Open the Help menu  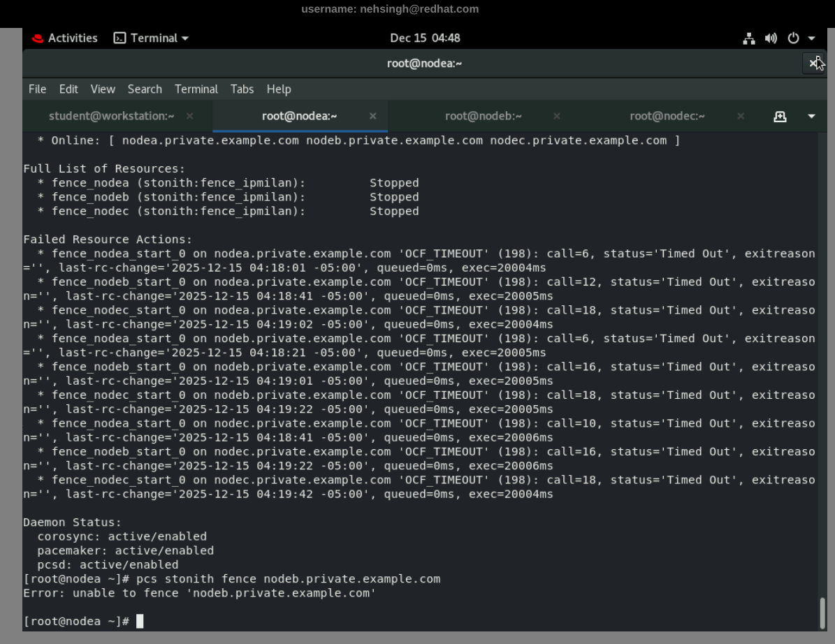(279, 89)
